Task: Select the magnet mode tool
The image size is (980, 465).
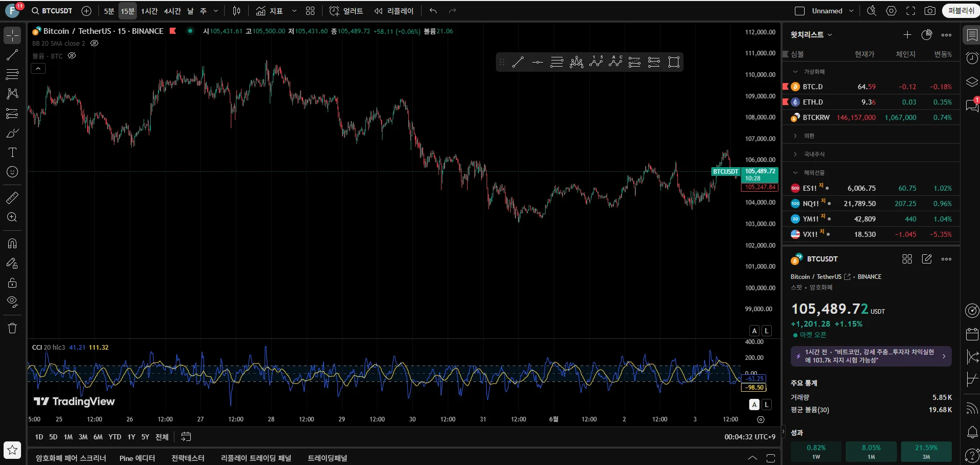Action: 12,244
